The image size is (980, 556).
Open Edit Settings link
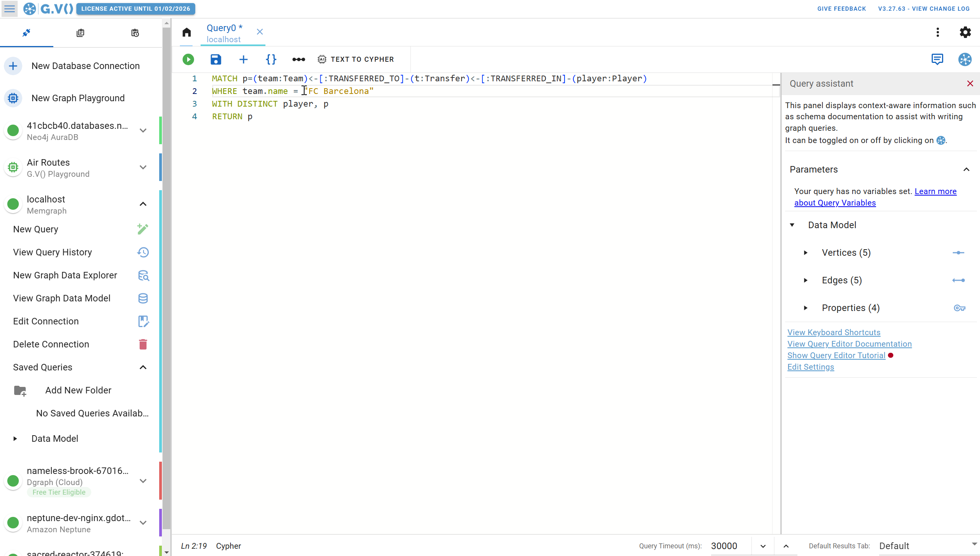click(810, 367)
